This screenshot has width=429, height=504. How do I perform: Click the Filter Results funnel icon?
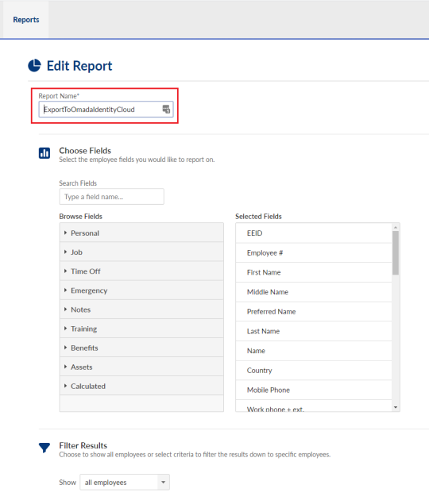pos(44,448)
